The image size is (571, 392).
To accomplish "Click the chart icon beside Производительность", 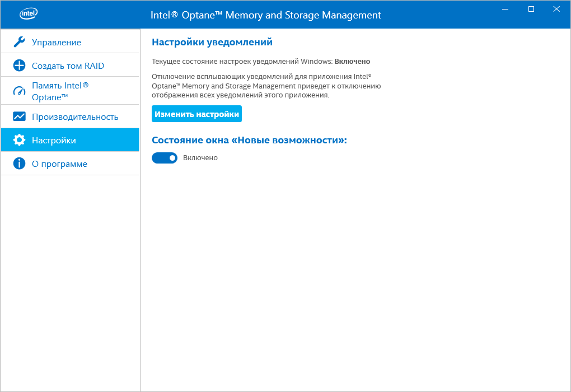I will [x=19, y=116].
